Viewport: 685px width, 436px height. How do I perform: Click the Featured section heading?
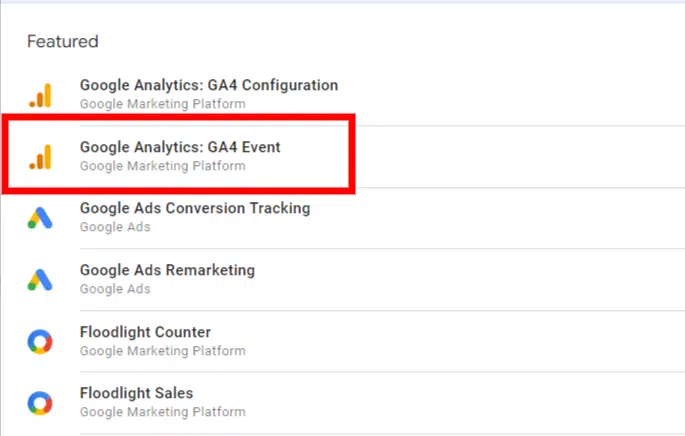pyautogui.click(x=62, y=42)
